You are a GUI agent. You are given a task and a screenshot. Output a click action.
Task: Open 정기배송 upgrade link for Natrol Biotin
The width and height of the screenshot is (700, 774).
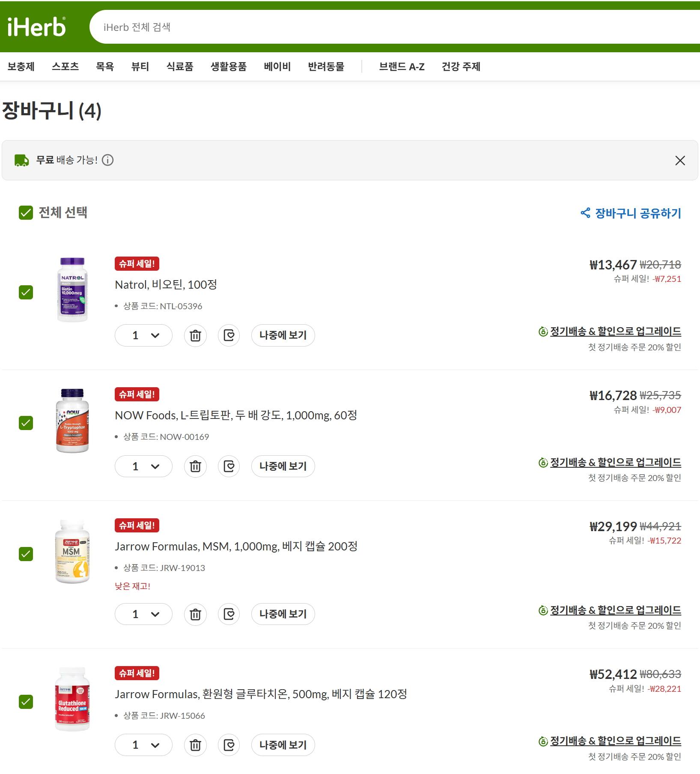coord(615,331)
